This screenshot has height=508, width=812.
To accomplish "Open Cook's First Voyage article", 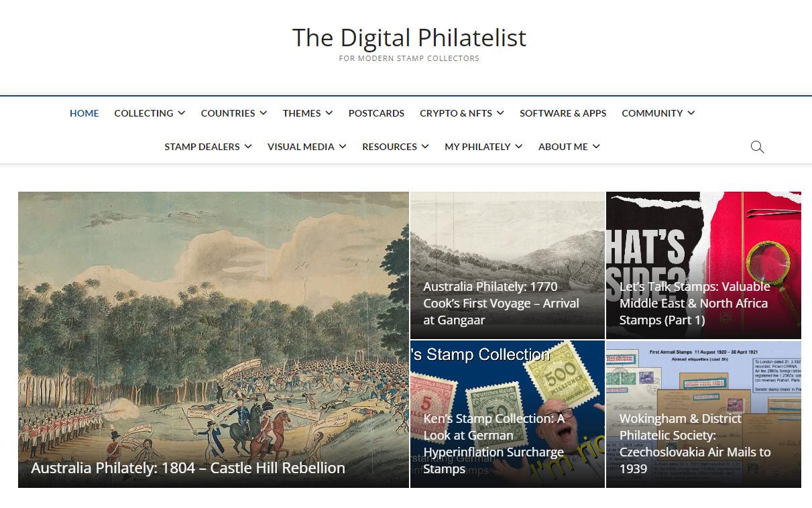I will click(501, 303).
